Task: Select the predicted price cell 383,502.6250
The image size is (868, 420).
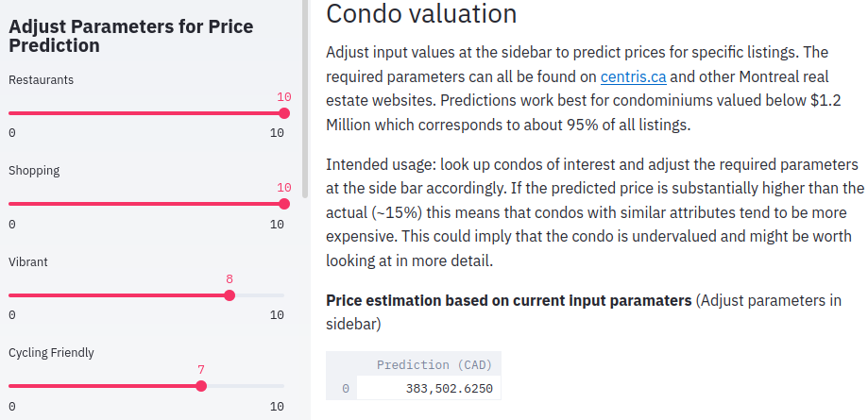Action: coord(434,388)
